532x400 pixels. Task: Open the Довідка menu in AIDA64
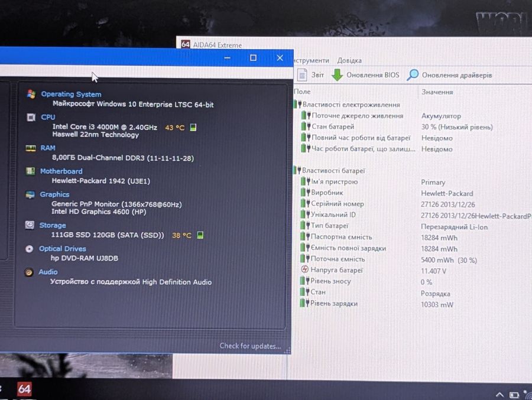coord(349,60)
